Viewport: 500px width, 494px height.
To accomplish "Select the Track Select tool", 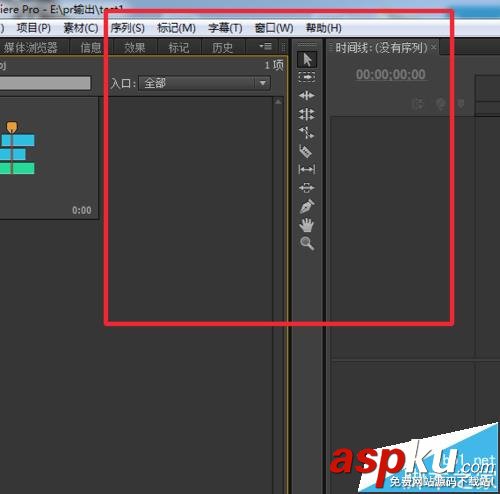I will 307,77.
